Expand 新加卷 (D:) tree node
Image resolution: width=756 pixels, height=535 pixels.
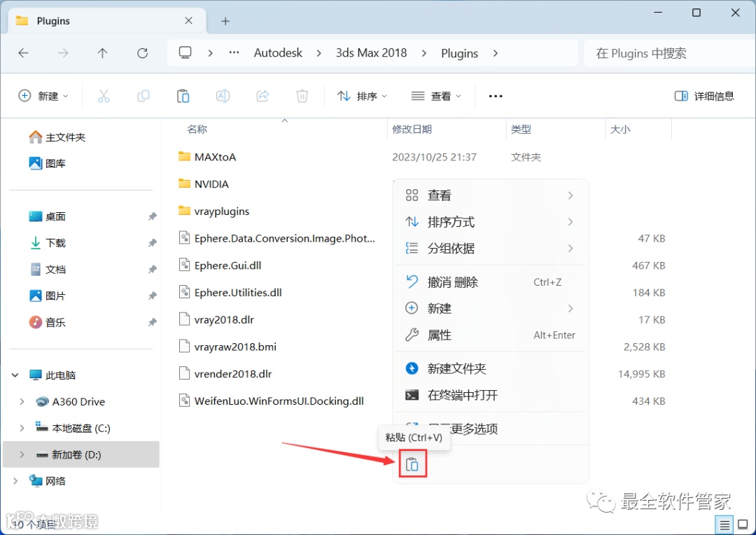point(22,454)
